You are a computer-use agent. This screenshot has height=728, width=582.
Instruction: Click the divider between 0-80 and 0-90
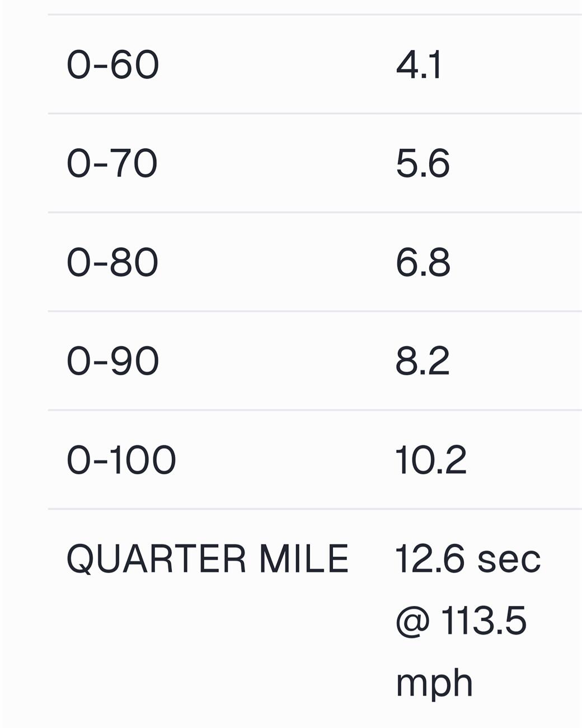(x=315, y=311)
